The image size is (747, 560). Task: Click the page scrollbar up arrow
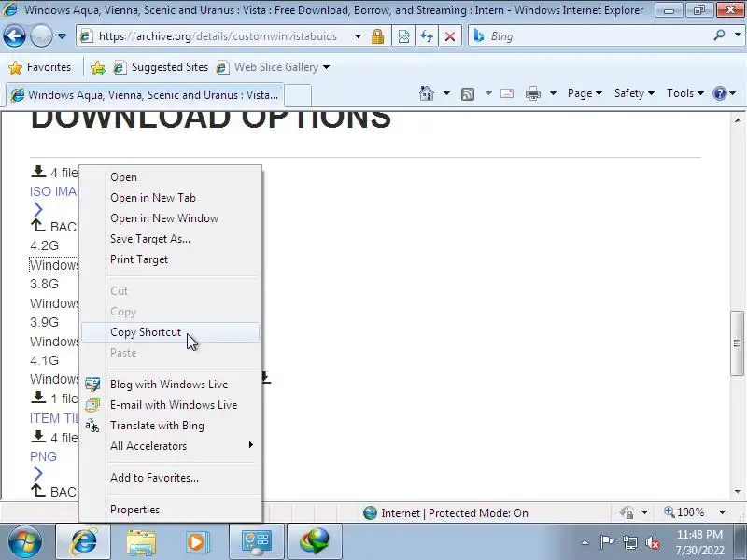click(x=738, y=120)
